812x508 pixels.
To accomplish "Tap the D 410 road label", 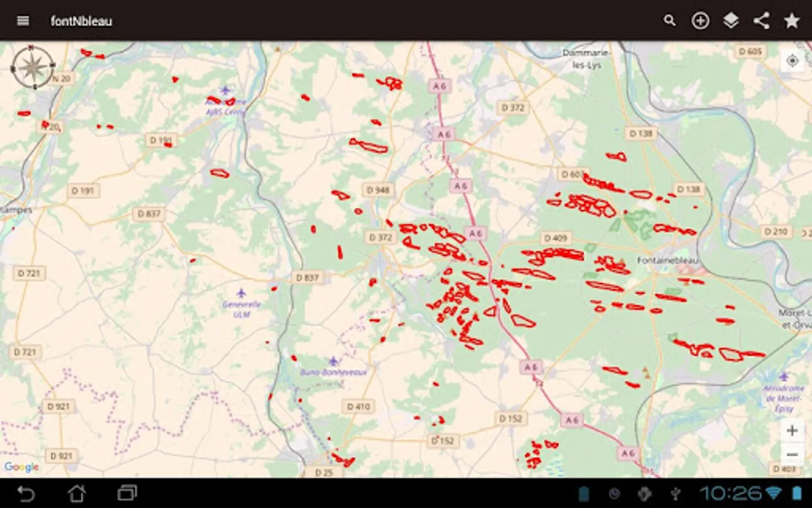I will 359,406.
